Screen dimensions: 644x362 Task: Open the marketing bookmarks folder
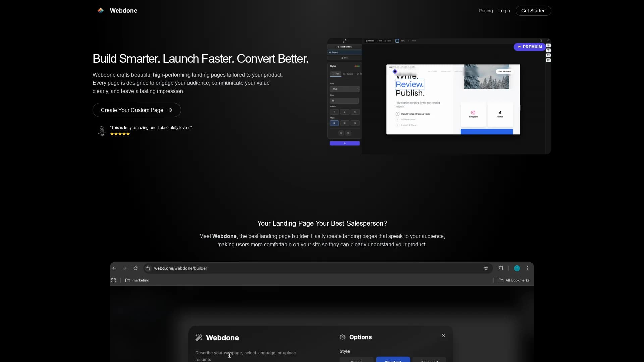tap(137, 280)
